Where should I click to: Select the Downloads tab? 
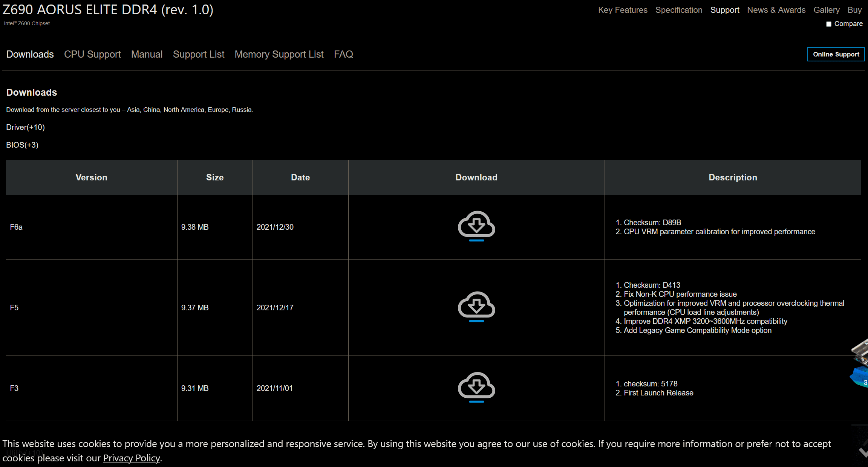[30, 54]
